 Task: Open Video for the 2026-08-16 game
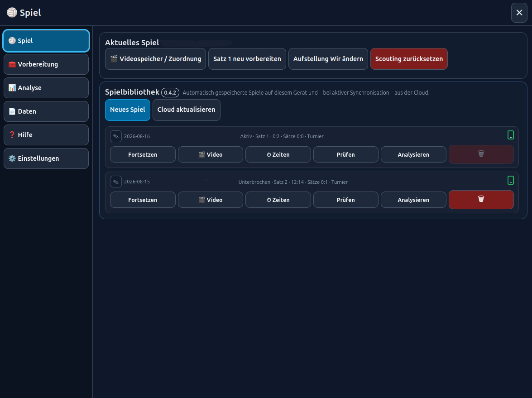pos(211,154)
